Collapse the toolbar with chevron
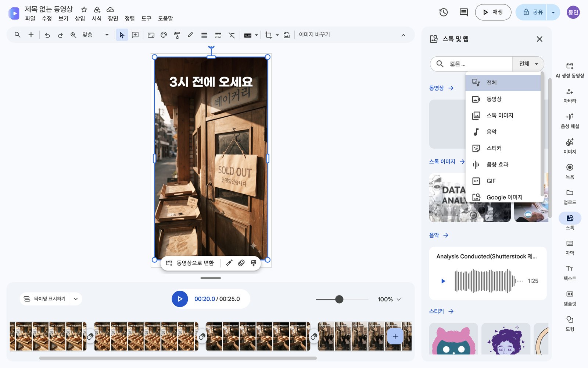This screenshot has width=588, height=368. (403, 35)
